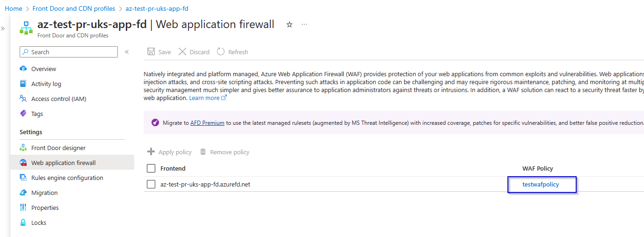Click the external-link icon after Learn more

coord(224,98)
